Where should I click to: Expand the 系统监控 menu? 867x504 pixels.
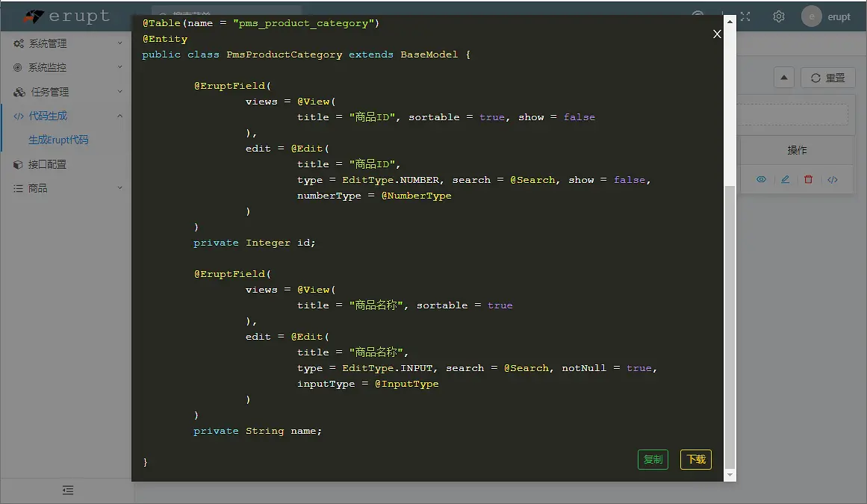[66, 67]
